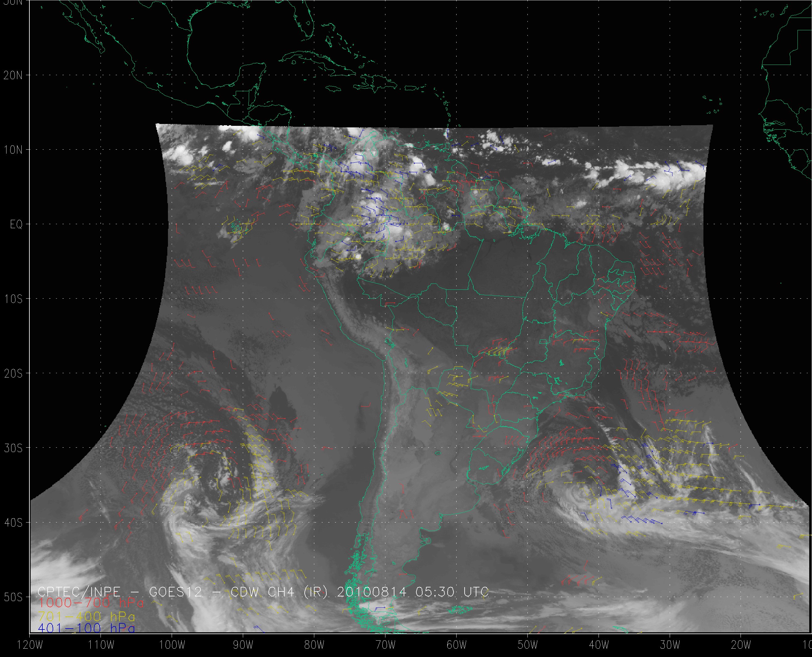
Task: Click the 50S latitude label
Action: click(x=13, y=597)
